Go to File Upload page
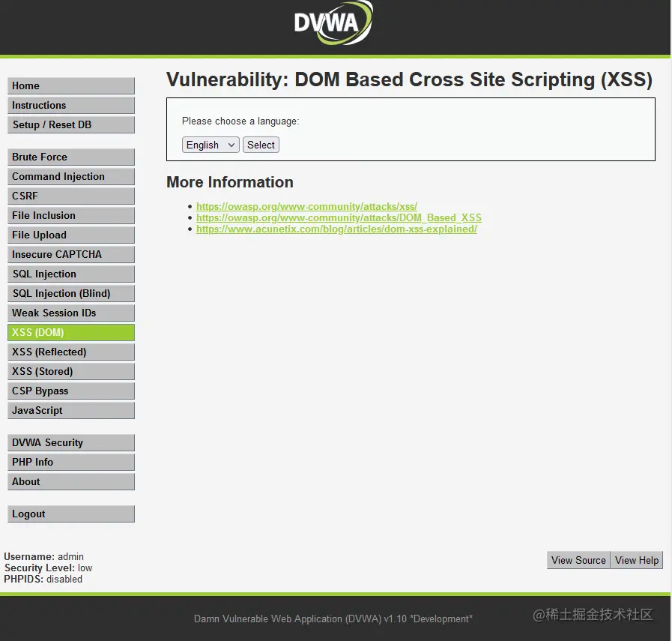 (x=71, y=235)
